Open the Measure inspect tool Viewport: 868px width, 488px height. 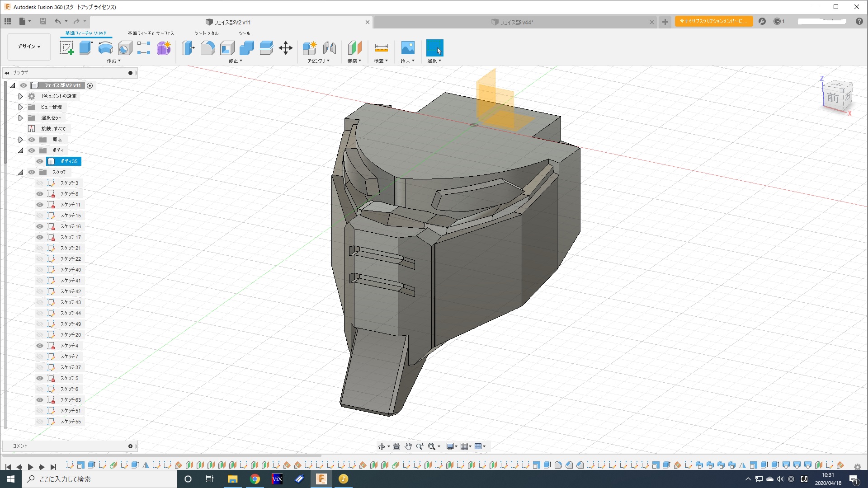(381, 48)
